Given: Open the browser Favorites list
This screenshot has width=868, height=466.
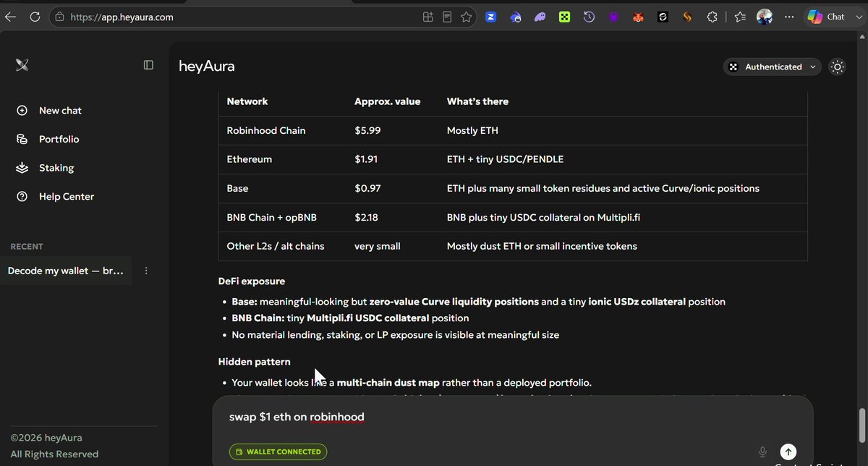Looking at the screenshot, I should (739, 17).
